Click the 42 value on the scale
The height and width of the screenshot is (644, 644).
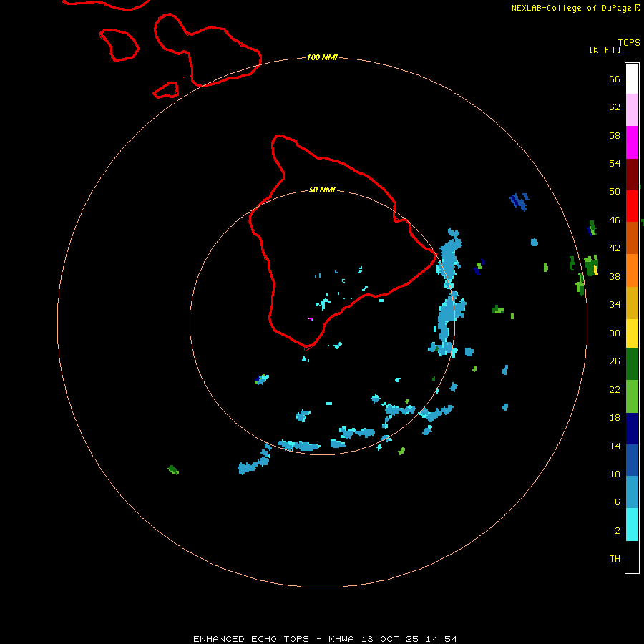pos(615,248)
